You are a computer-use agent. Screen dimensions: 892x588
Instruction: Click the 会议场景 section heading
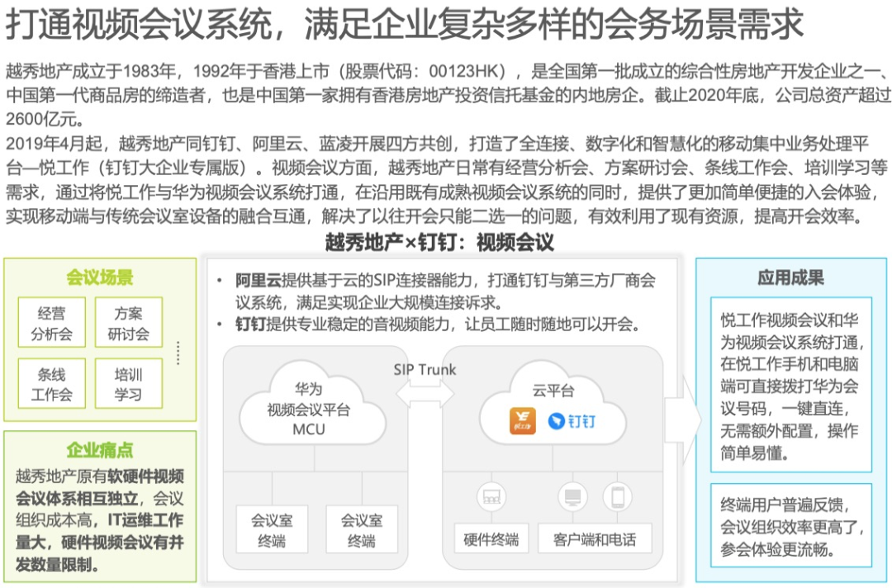[x=100, y=277]
